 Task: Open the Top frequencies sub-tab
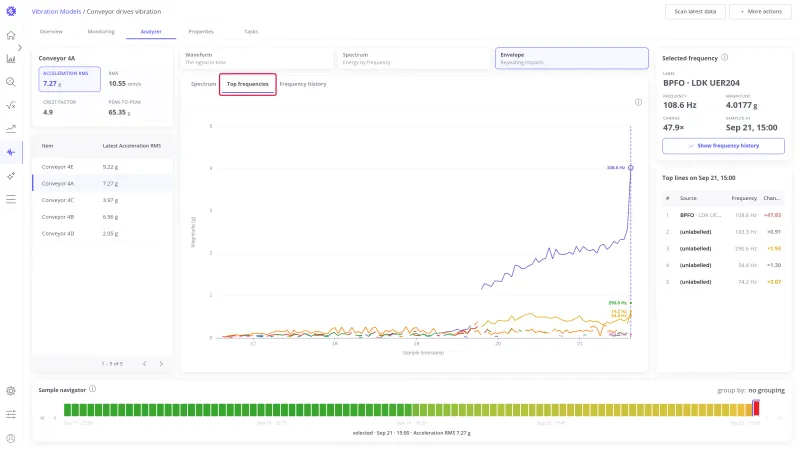pyautogui.click(x=247, y=84)
